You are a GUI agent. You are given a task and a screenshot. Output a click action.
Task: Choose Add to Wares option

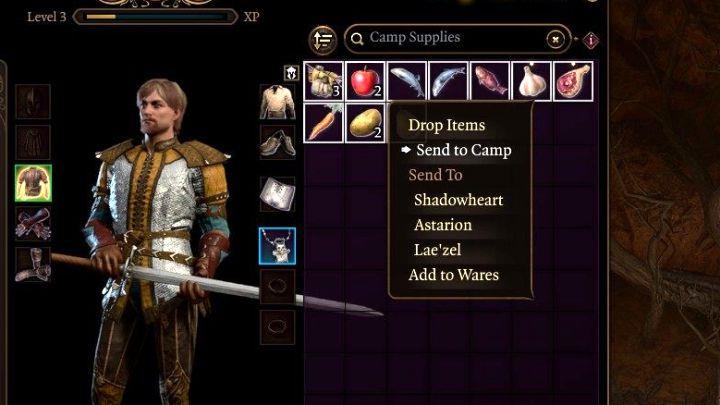pos(453,275)
